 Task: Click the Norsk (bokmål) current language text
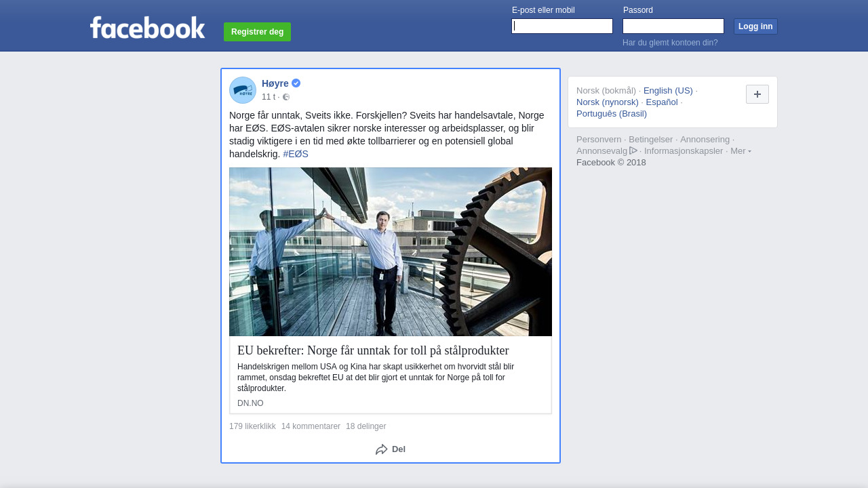pyautogui.click(x=606, y=91)
